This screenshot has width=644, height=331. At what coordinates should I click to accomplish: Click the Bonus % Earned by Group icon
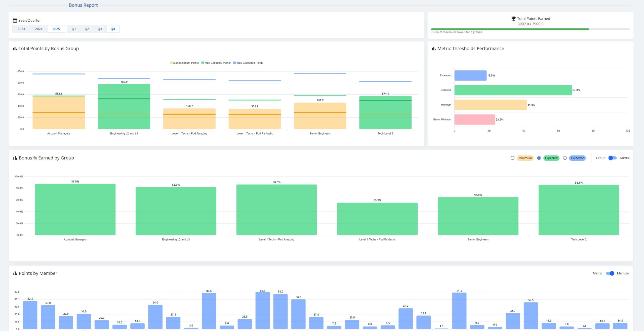(x=15, y=158)
